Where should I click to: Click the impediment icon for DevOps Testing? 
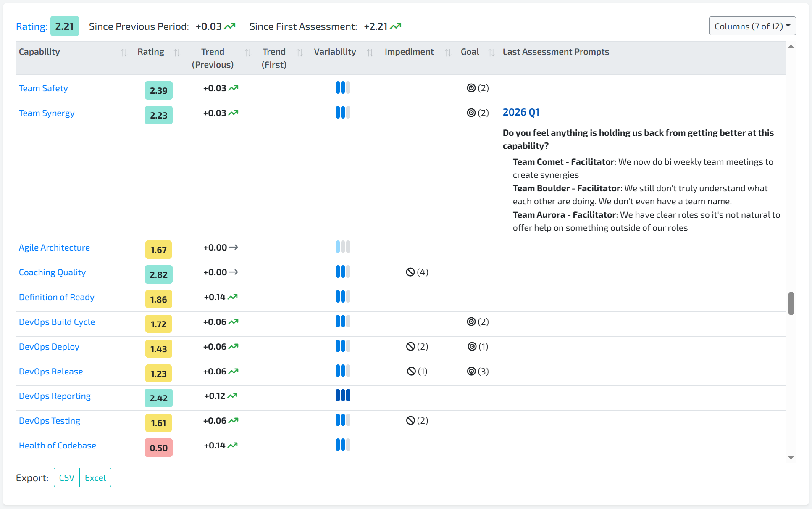[410, 421]
